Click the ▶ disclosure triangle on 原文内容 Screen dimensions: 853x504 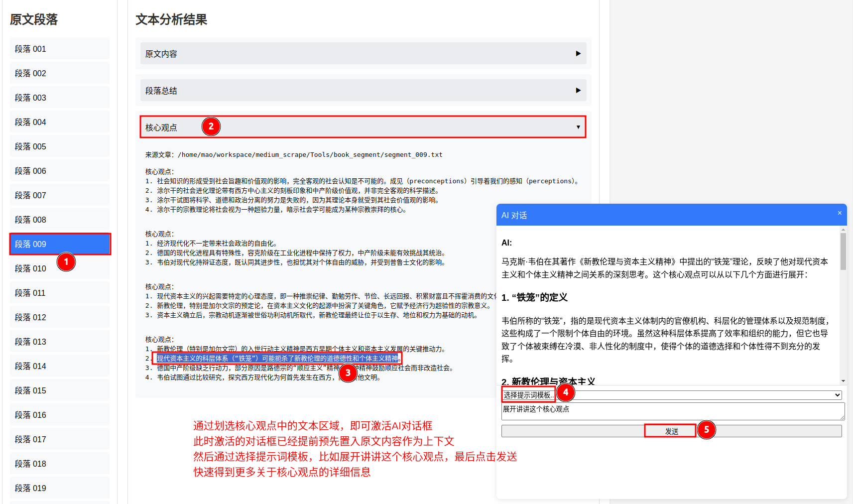click(578, 53)
